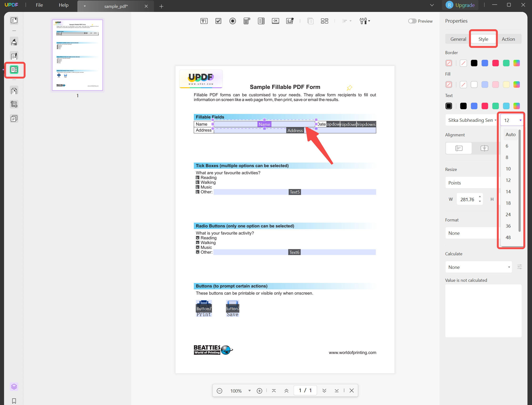Open the 100% zoom level dropdown

[x=249, y=390]
